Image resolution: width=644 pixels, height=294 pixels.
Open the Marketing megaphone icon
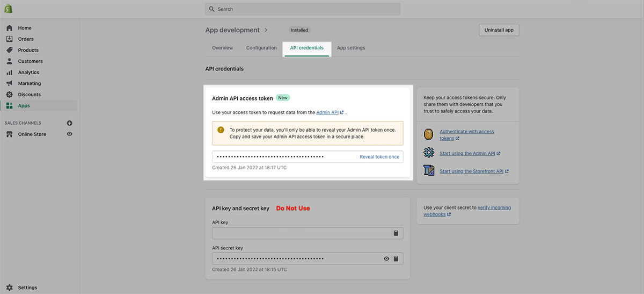[9, 83]
